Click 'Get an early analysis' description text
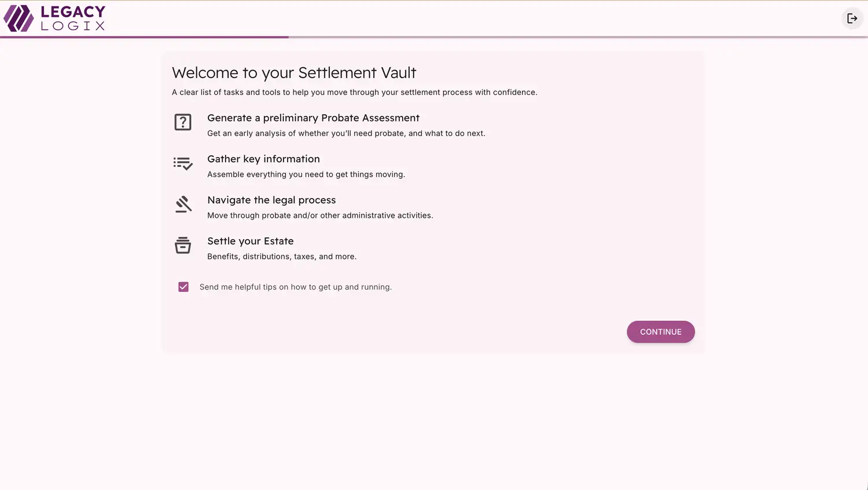868x490 pixels. [346, 134]
